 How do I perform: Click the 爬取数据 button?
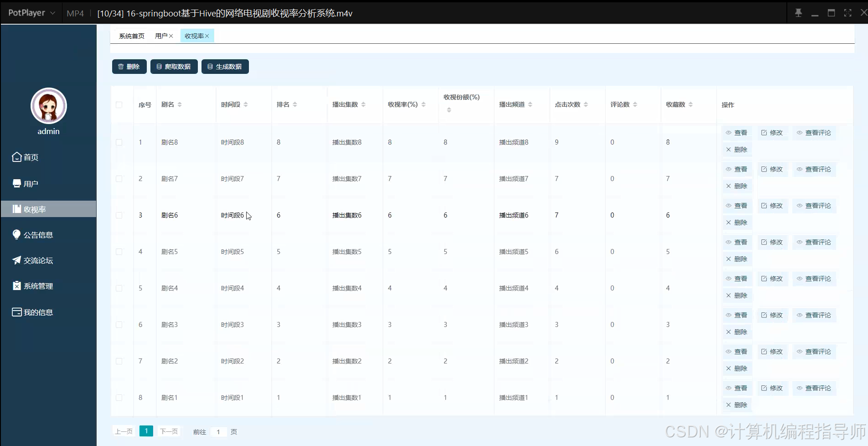tap(174, 67)
